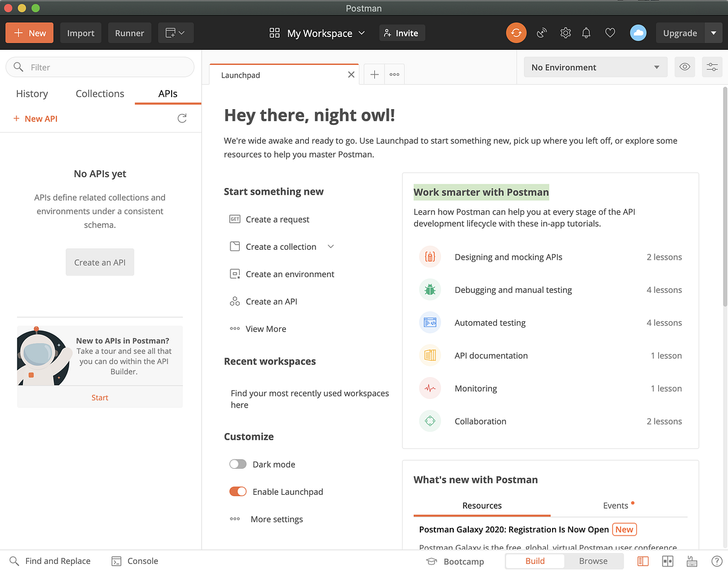
Task: Open the Console from the status bar
Action: (x=135, y=561)
